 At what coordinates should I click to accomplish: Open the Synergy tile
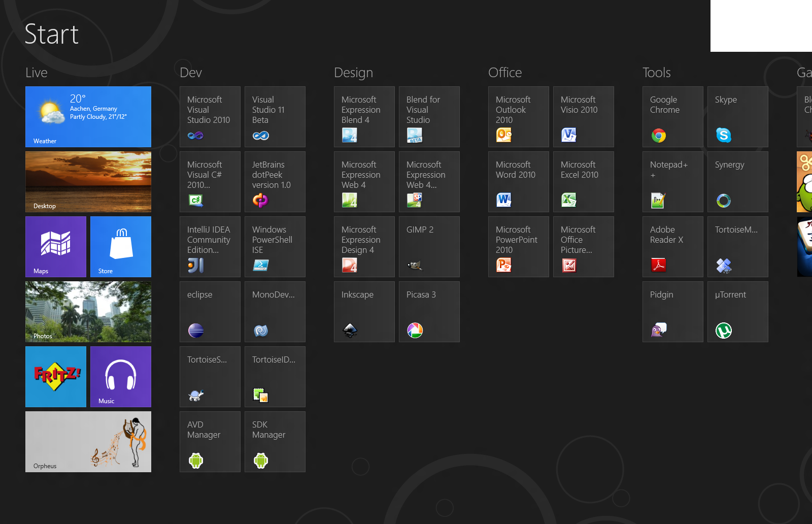[738, 182]
